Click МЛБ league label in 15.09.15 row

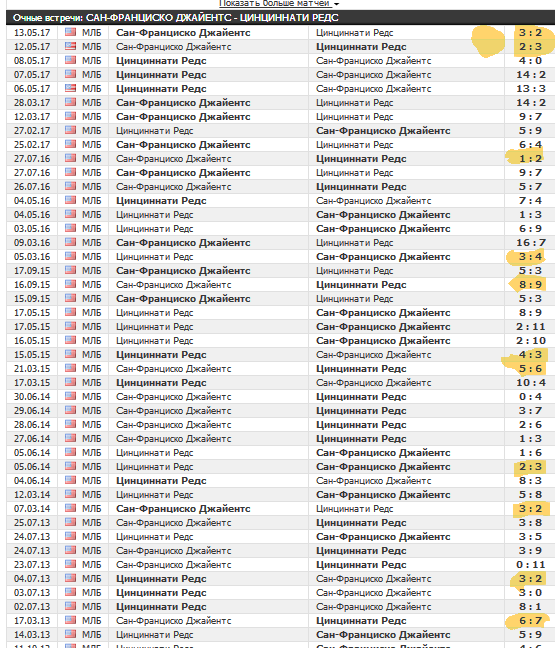pyautogui.click(x=91, y=299)
